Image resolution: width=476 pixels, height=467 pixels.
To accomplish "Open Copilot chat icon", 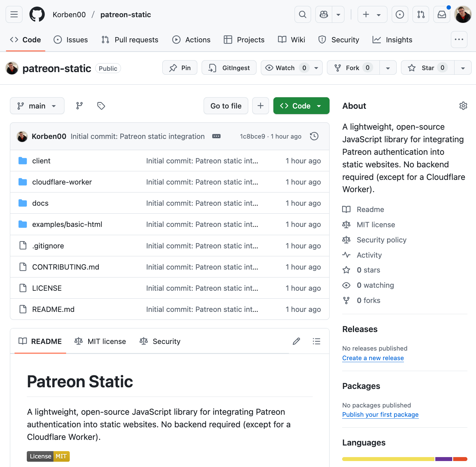I will point(324,15).
